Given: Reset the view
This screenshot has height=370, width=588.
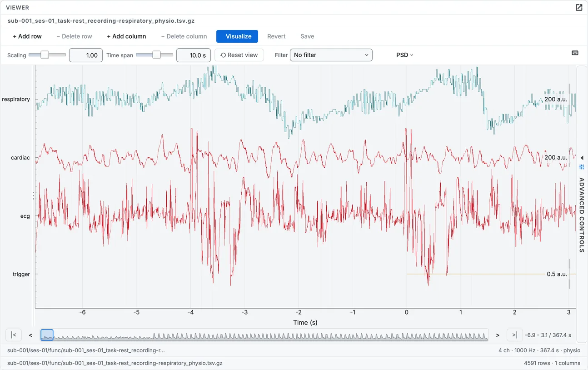Looking at the screenshot, I should 239,55.
